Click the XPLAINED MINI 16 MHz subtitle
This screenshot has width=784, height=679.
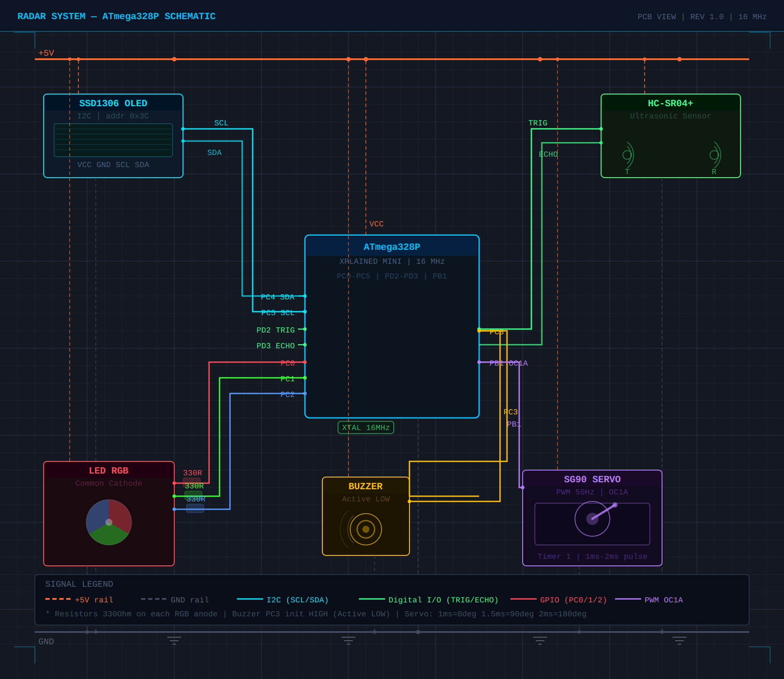pos(392,261)
